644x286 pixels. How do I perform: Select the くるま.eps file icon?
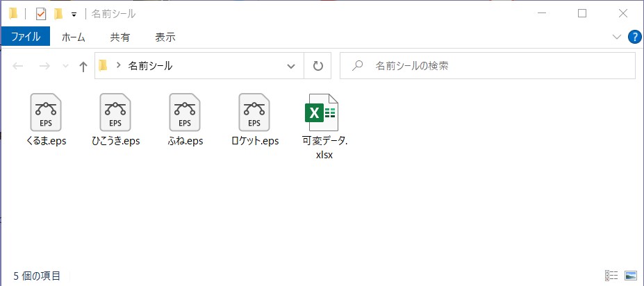[46, 112]
